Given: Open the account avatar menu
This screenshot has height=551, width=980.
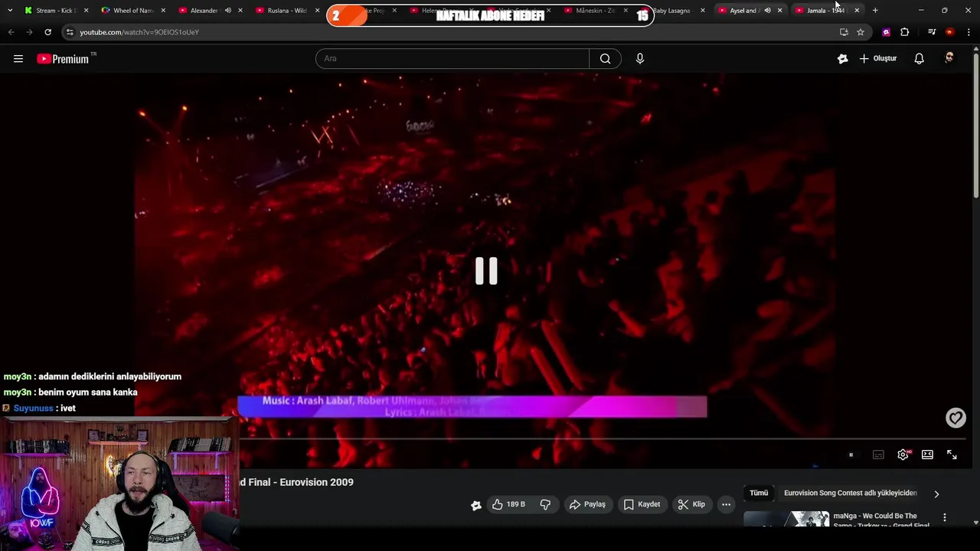Looking at the screenshot, I should pos(949,58).
